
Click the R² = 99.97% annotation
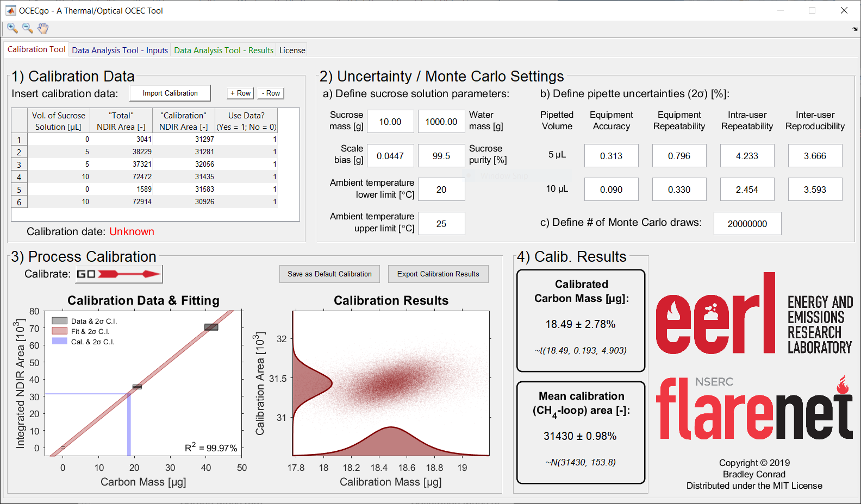pyautogui.click(x=211, y=448)
